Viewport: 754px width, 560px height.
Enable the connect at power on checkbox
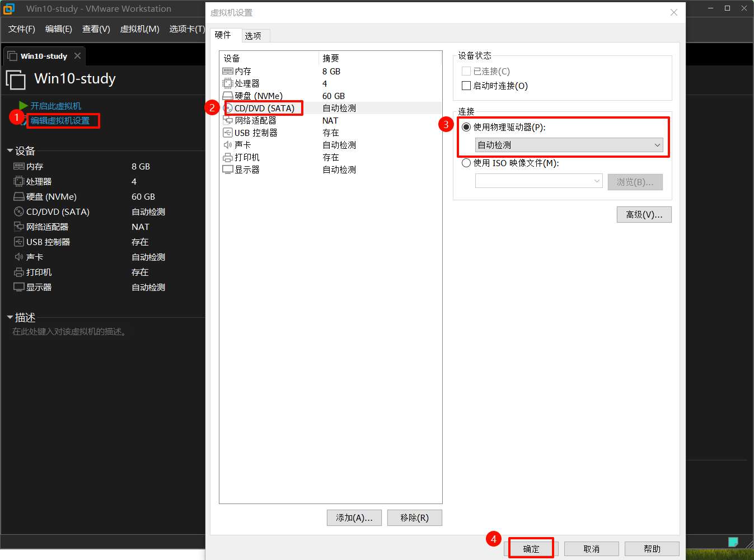point(466,86)
